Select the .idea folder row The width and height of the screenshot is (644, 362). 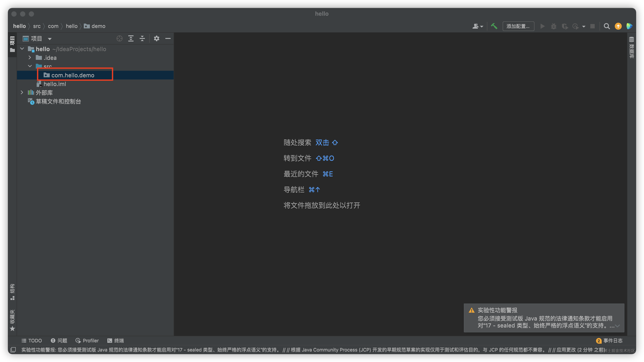click(95, 58)
